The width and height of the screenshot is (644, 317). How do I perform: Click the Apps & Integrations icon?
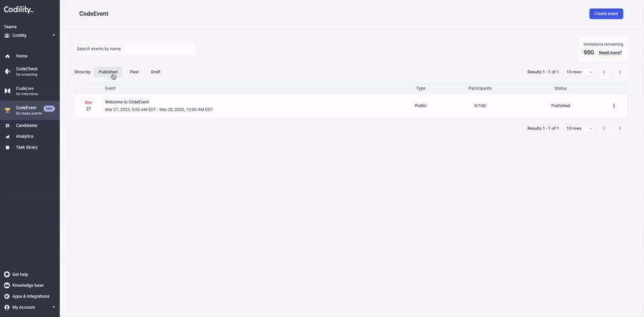point(7,296)
